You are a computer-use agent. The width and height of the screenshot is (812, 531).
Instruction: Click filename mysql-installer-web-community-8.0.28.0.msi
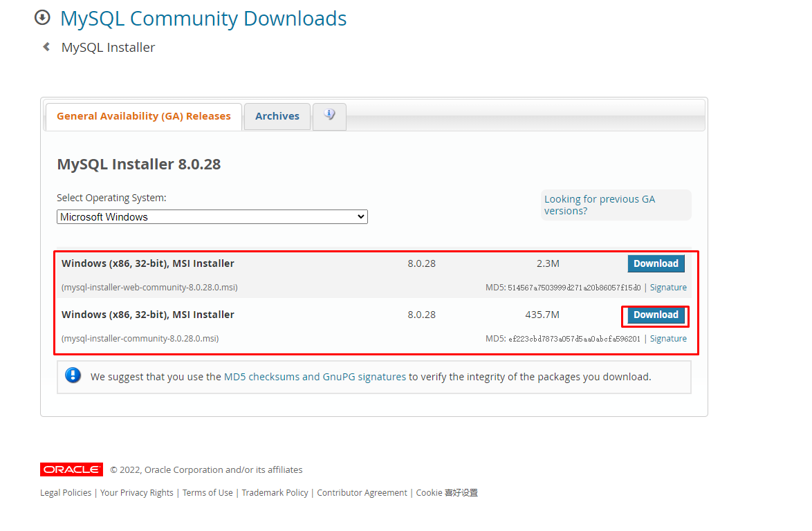(x=149, y=287)
